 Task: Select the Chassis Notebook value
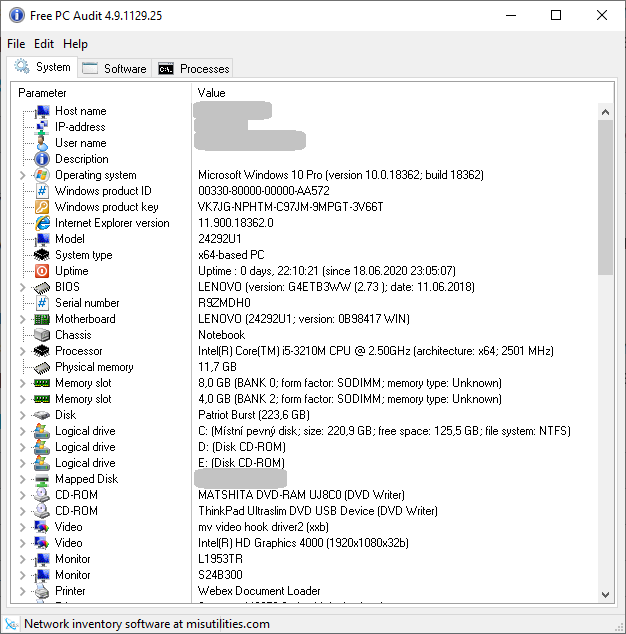pyautogui.click(x=221, y=335)
